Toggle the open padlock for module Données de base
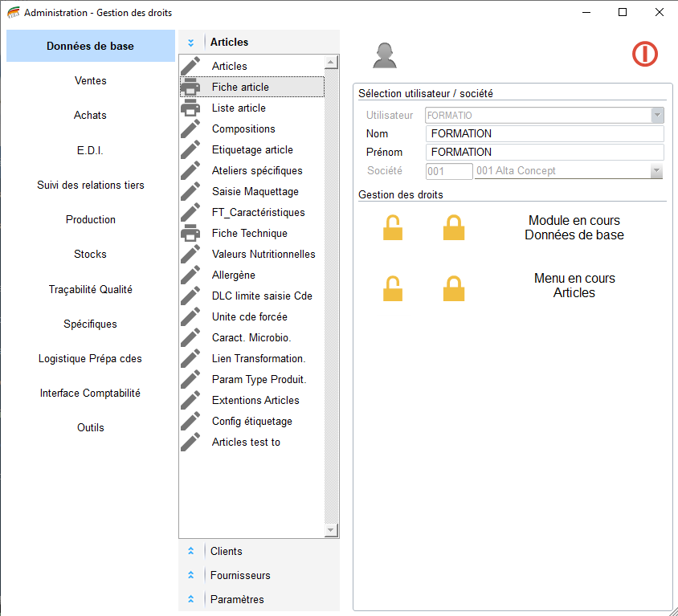This screenshot has width=678, height=616. point(393,228)
